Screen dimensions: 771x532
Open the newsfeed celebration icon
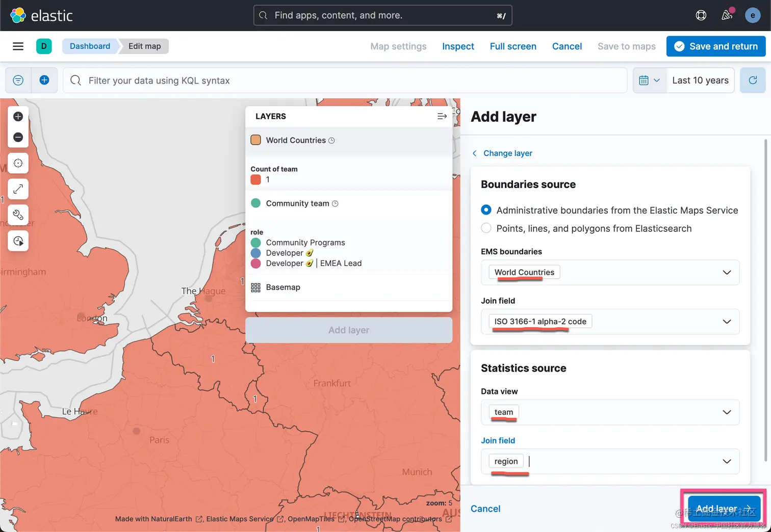tap(727, 15)
